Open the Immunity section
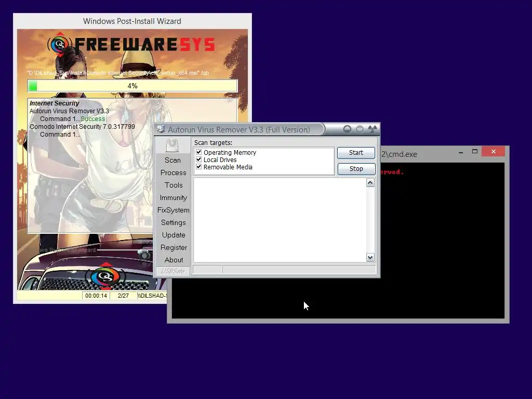 (x=174, y=198)
